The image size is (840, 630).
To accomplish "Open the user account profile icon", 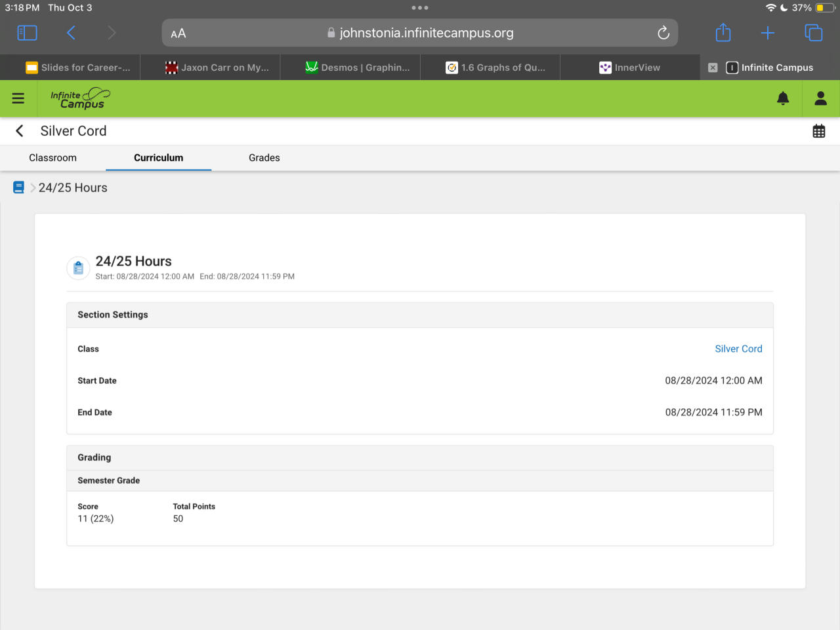I will [820, 98].
